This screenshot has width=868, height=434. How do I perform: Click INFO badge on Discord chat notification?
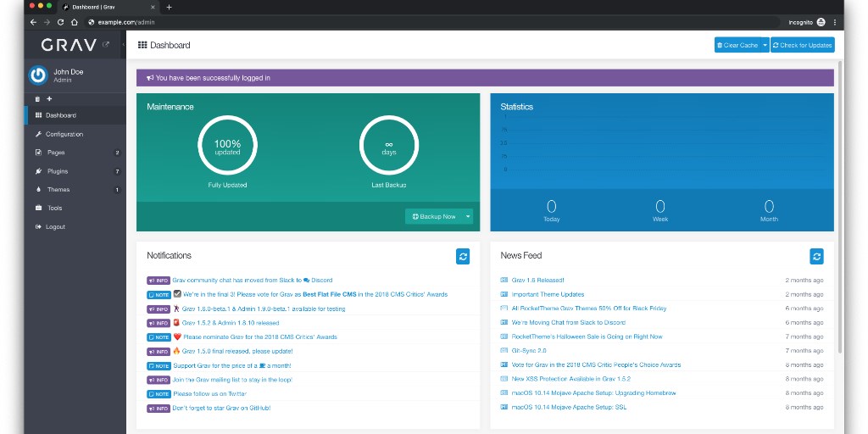click(159, 281)
